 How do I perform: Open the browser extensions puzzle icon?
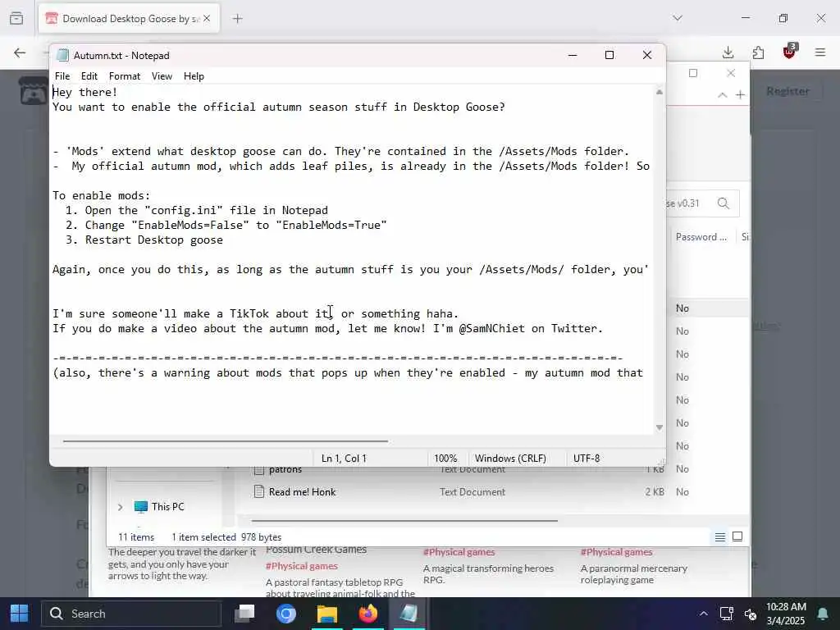758,52
